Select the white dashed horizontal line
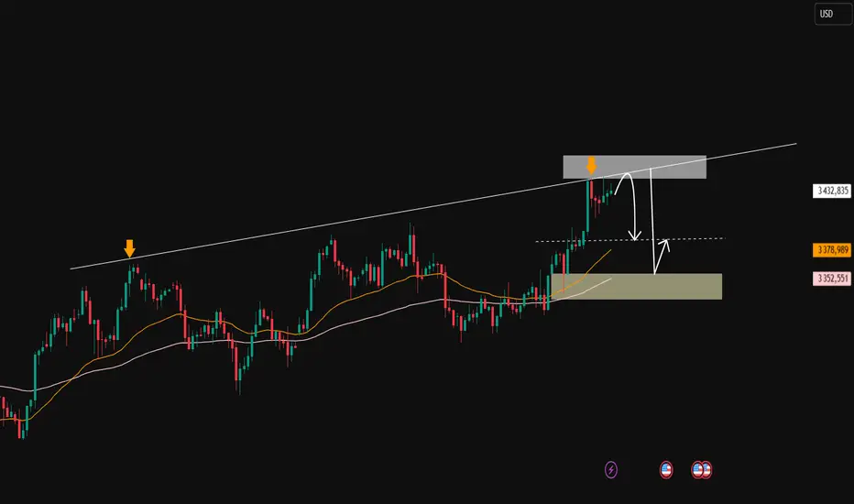 point(630,240)
